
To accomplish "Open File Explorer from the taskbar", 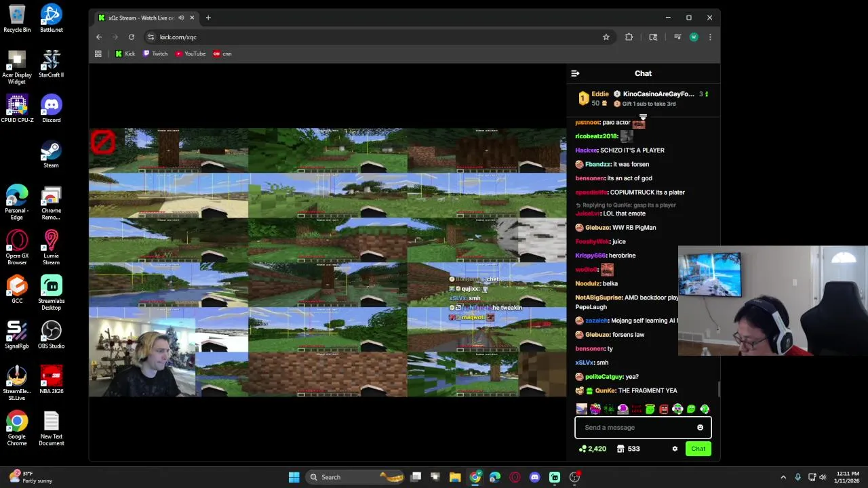I will pos(455,477).
